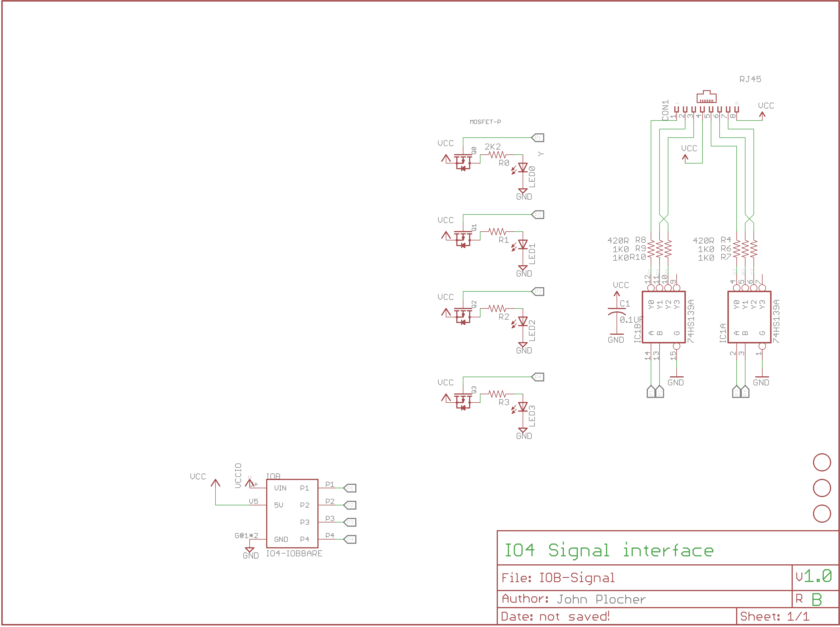Click the R0 2K2 resistor symbol
The height and width of the screenshot is (627, 840).
[497, 155]
